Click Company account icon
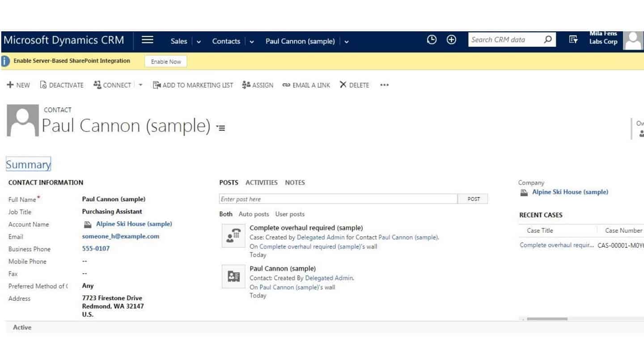The width and height of the screenshot is (644, 362). (x=524, y=192)
